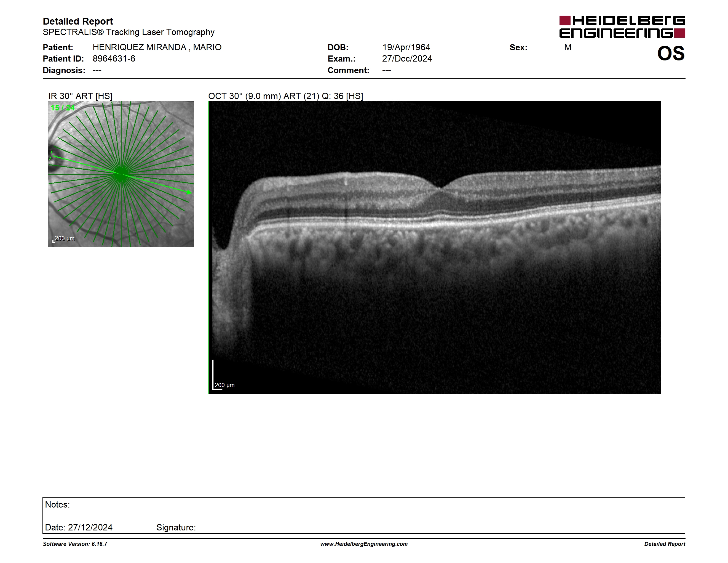
Task: Click 'Software Version: 6.16.7' footer text
Action: pyautogui.click(x=75, y=544)
